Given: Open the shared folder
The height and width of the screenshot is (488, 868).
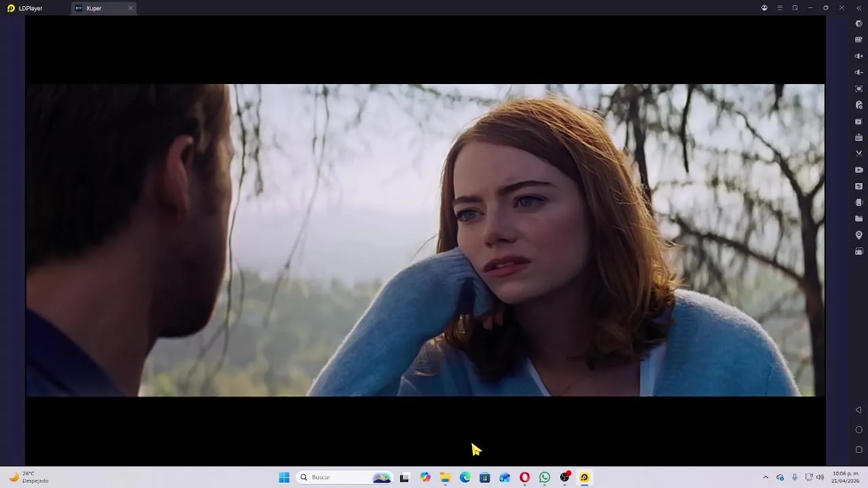Looking at the screenshot, I should [859, 219].
